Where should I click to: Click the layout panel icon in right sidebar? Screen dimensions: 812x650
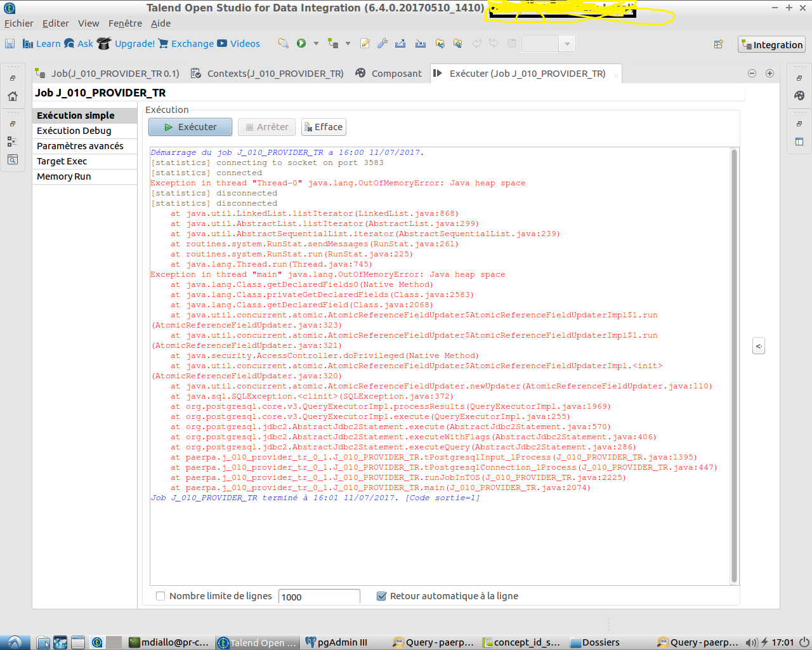pyautogui.click(x=799, y=142)
